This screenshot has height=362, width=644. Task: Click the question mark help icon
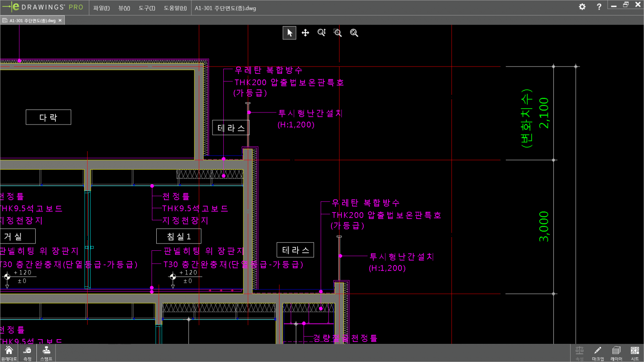[599, 7]
